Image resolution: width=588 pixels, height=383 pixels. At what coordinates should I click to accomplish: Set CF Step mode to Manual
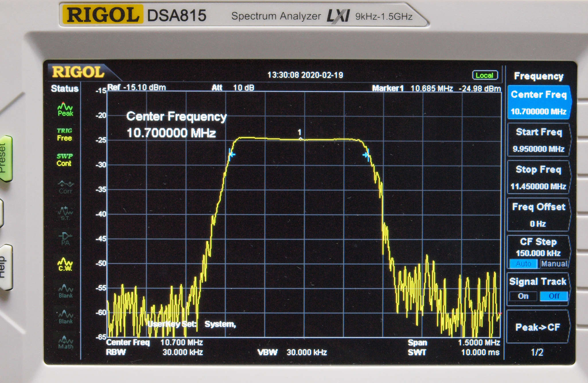554,264
